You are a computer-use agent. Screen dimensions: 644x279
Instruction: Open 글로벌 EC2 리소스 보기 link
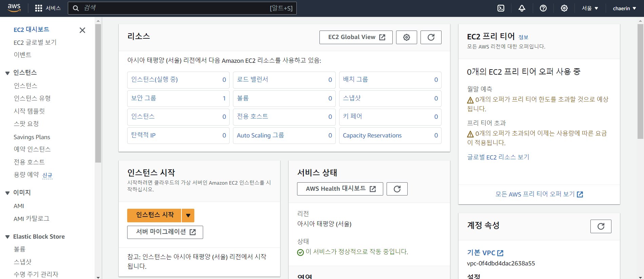498,157
